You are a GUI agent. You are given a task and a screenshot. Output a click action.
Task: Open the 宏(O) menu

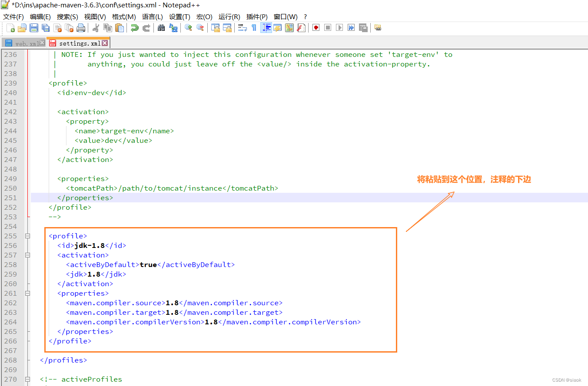[x=204, y=17]
